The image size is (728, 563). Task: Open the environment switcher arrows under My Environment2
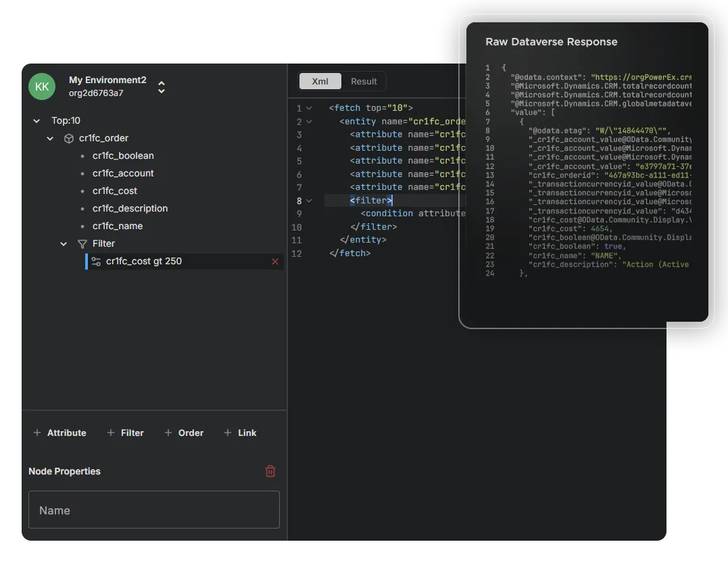161,87
